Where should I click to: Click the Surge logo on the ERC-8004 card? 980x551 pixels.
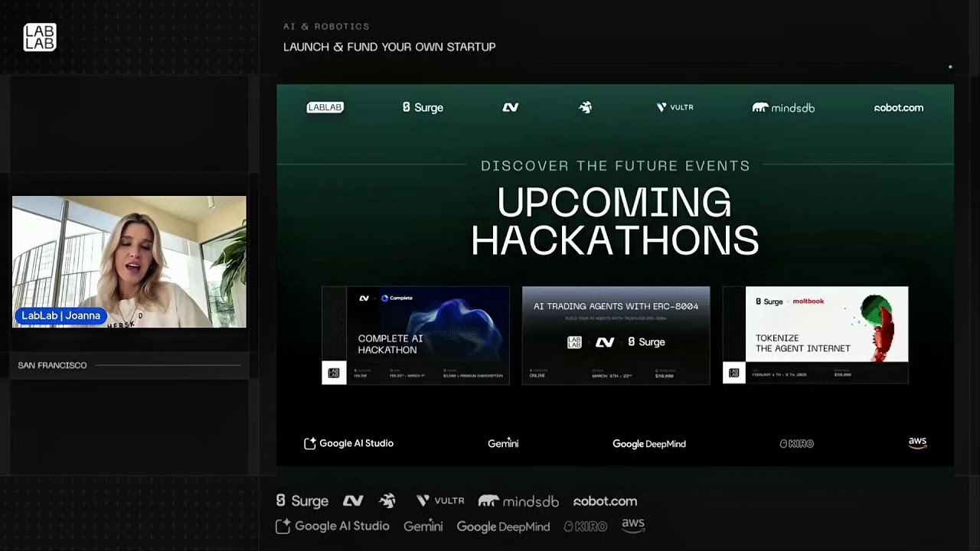coord(646,342)
